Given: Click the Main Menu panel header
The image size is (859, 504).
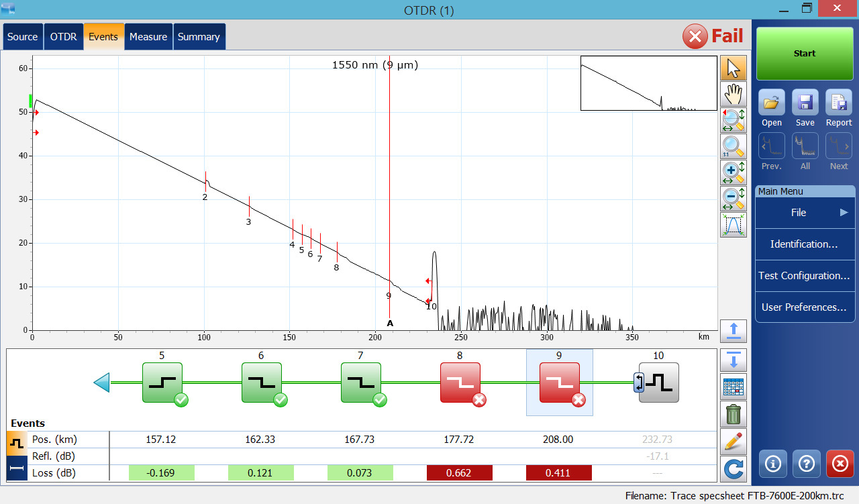Looking at the screenshot, I should pos(805,191).
